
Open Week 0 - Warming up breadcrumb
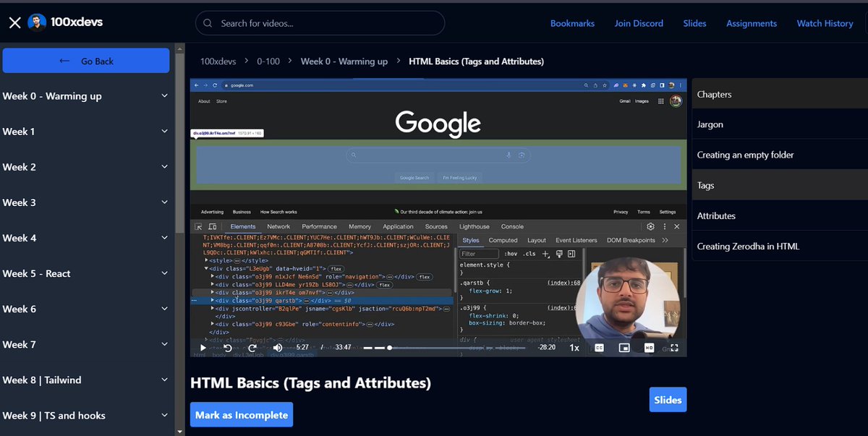pyautogui.click(x=344, y=61)
